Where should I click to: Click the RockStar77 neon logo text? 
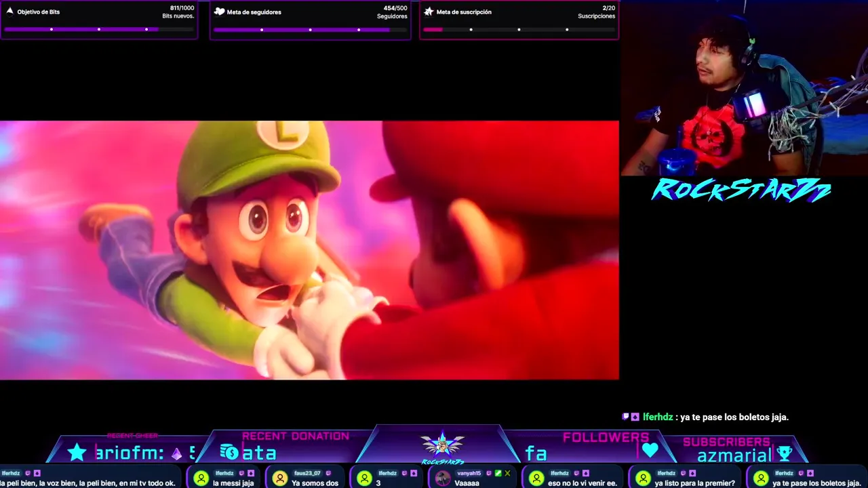741,190
